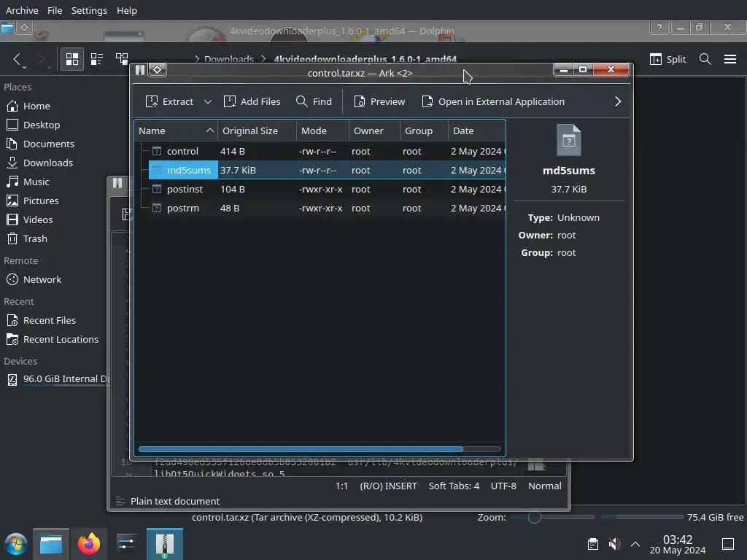Open the Settings menu
The image size is (747, 560).
click(89, 10)
